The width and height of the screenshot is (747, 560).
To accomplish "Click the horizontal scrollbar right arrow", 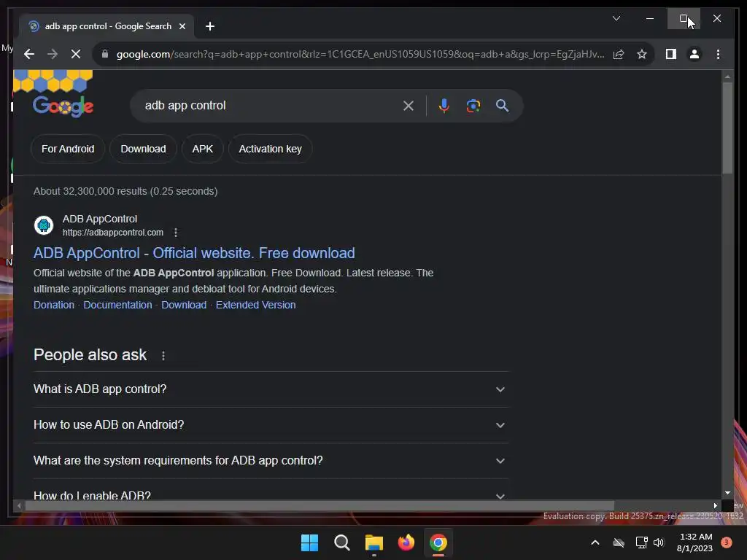I will click(x=715, y=506).
